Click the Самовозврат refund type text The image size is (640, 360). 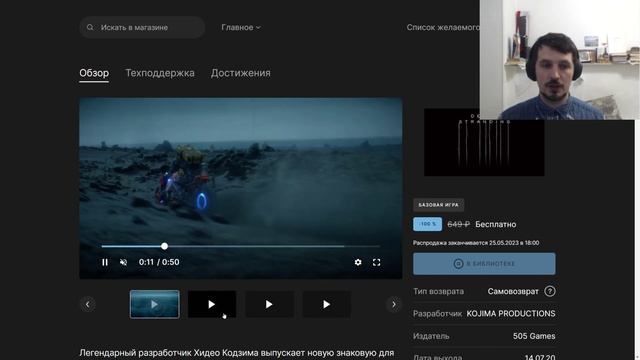[513, 291]
